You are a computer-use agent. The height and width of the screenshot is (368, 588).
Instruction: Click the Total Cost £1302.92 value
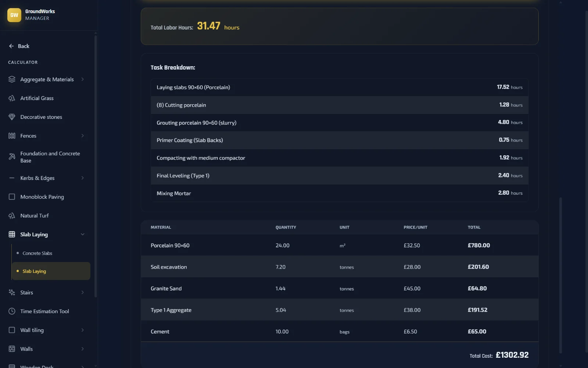[x=512, y=355]
